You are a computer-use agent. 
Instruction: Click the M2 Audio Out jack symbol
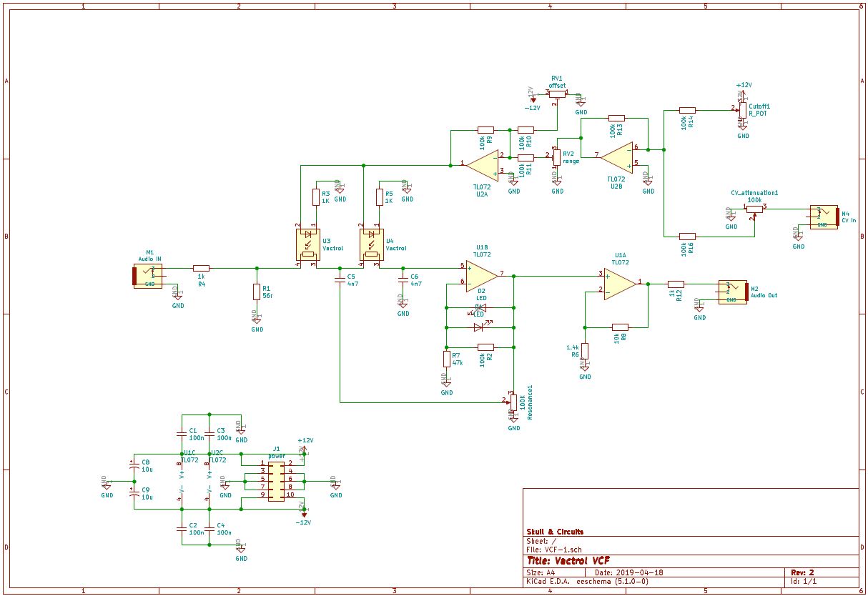pyautogui.click(x=734, y=292)
